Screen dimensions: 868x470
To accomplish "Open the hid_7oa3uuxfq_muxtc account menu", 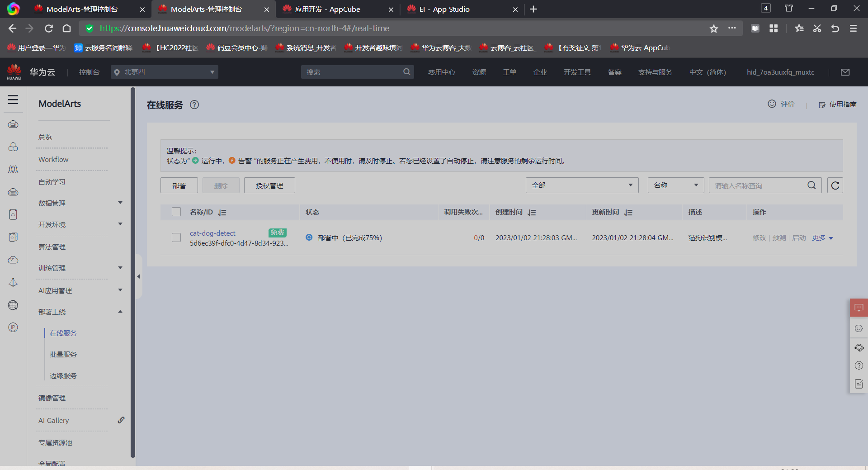I will tap(780, 72).
